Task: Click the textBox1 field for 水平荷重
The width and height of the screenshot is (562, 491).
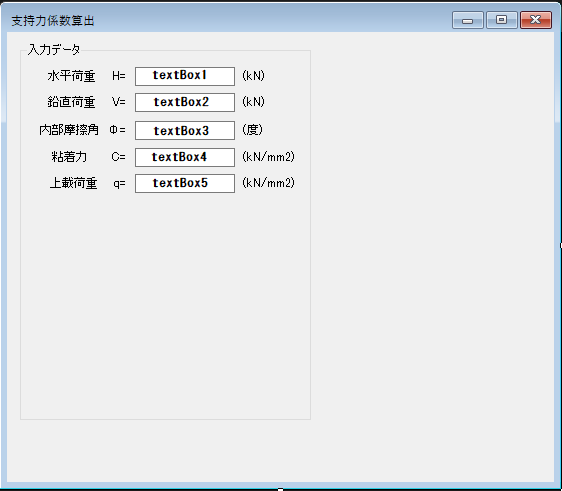Action: 185,76
